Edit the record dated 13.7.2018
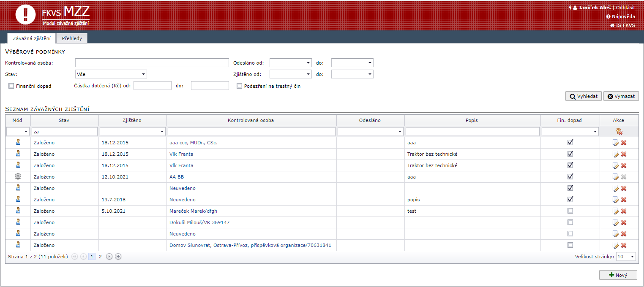Viewport: 644px width, 287px height. pyautogui.click(x=616, y=200)
